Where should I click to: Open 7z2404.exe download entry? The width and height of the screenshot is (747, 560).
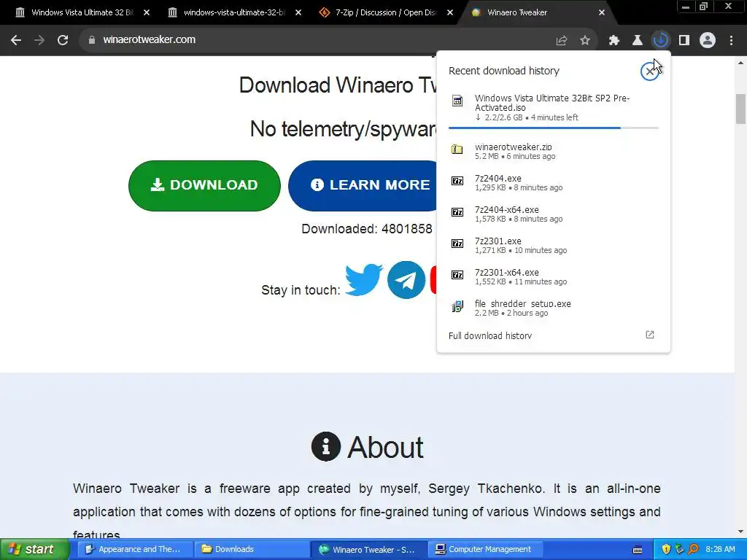pyautogui.click(x=554, y=182)
